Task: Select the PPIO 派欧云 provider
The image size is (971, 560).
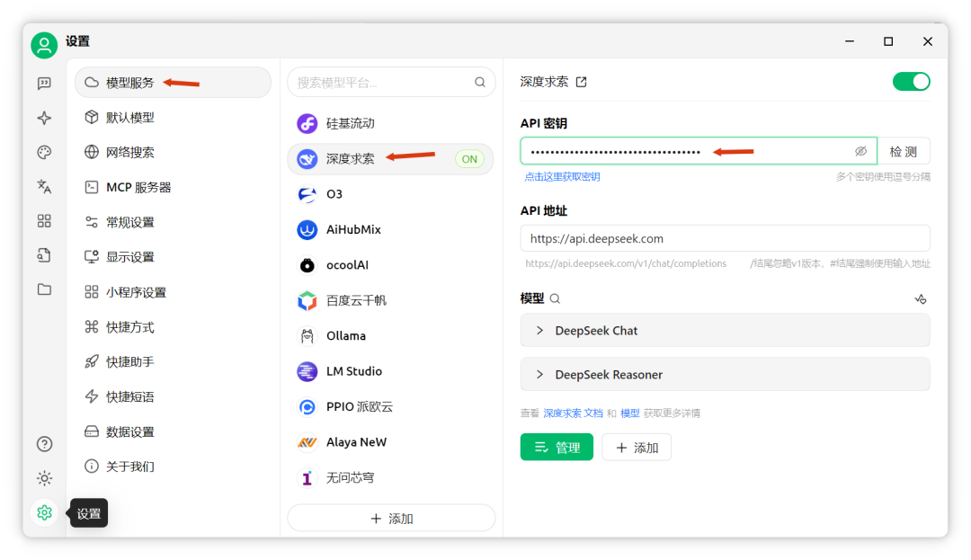Action: [391, 406]
